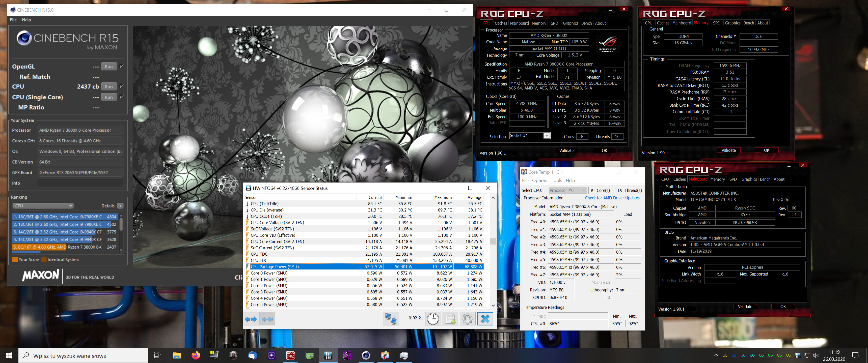Open the volume control tray icon
Viewport: 868px width, 363px height.
pos(816,356)
